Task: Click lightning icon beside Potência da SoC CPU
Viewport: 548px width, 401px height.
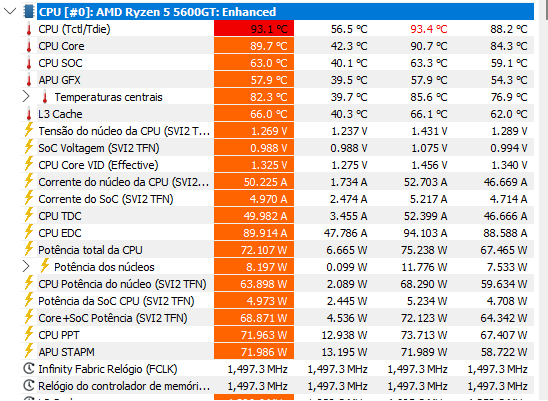Action: tap(29, 300)
